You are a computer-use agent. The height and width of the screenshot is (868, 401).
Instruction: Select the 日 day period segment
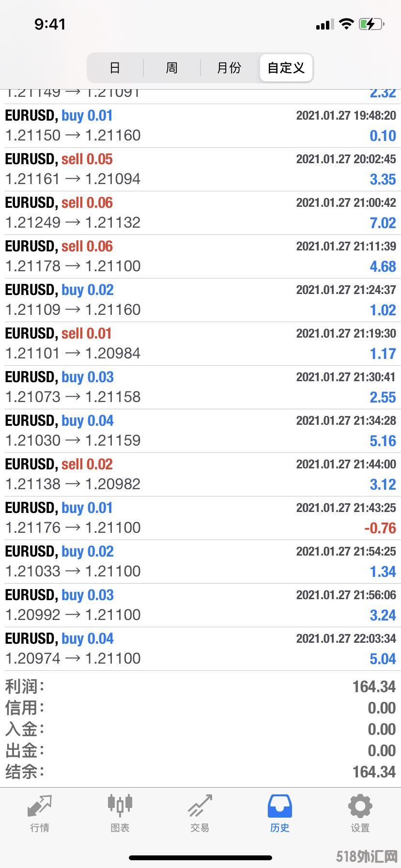tap(115, 68)
